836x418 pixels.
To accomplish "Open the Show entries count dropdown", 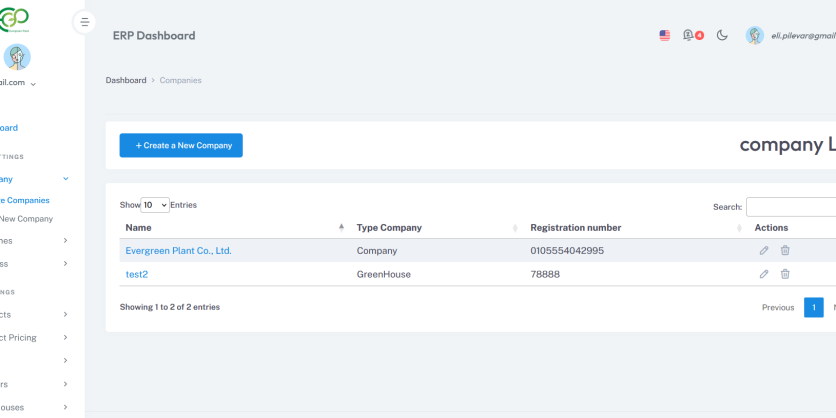I will click(x=155, y=205).
